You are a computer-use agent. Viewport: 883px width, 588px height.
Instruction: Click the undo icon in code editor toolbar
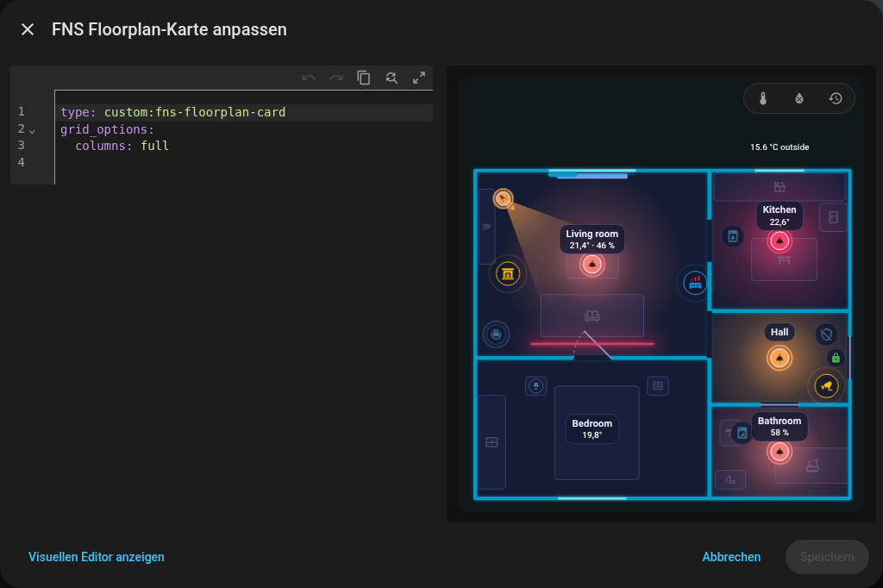coord(309,78)
